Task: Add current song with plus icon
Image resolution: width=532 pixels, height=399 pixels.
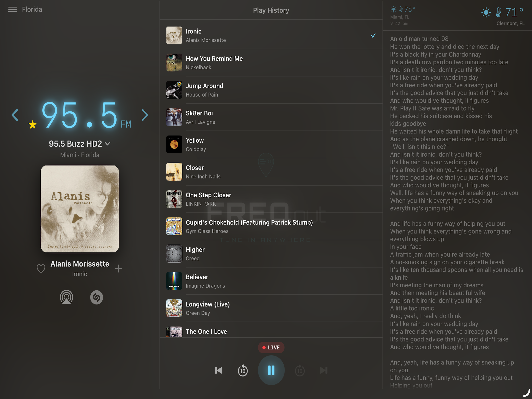Action: 118,268
